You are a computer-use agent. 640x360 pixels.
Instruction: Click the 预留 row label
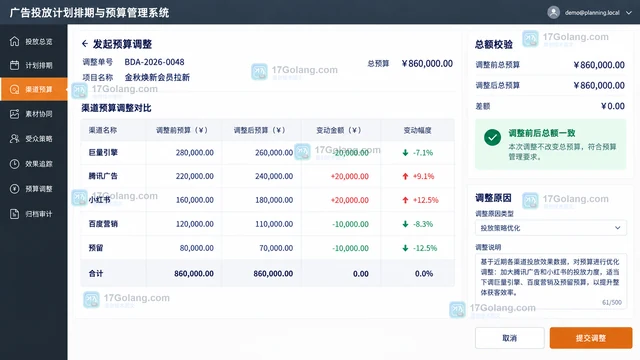(x=96, y=248)
